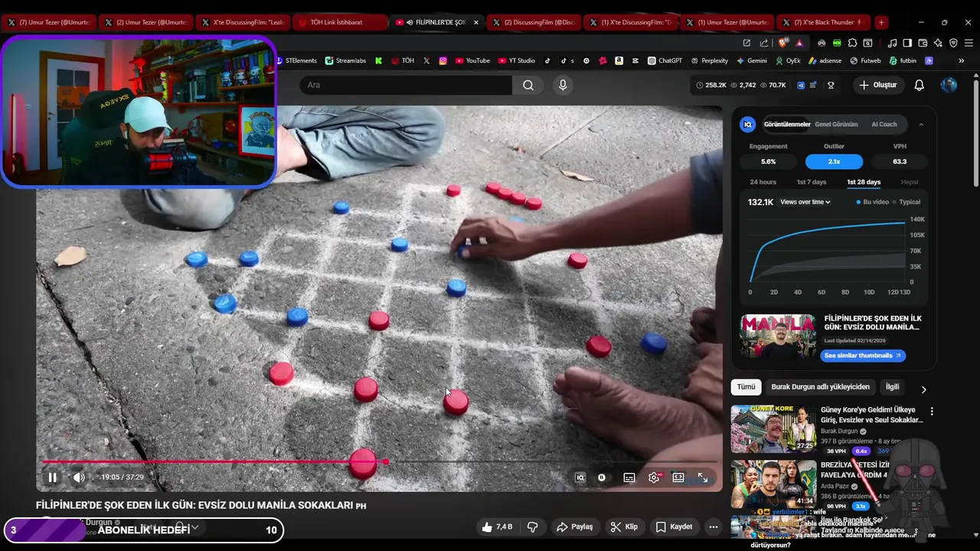Image resolution: width=980 pixels, height=551 pixels.
Task: Enter fullscreen with the expand icon
Action: [703, 478]
